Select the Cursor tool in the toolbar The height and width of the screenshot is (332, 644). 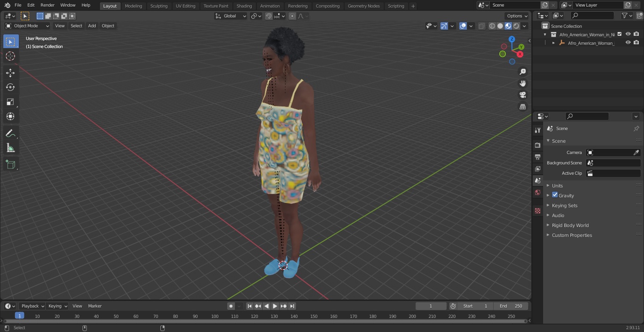(10, 56)
